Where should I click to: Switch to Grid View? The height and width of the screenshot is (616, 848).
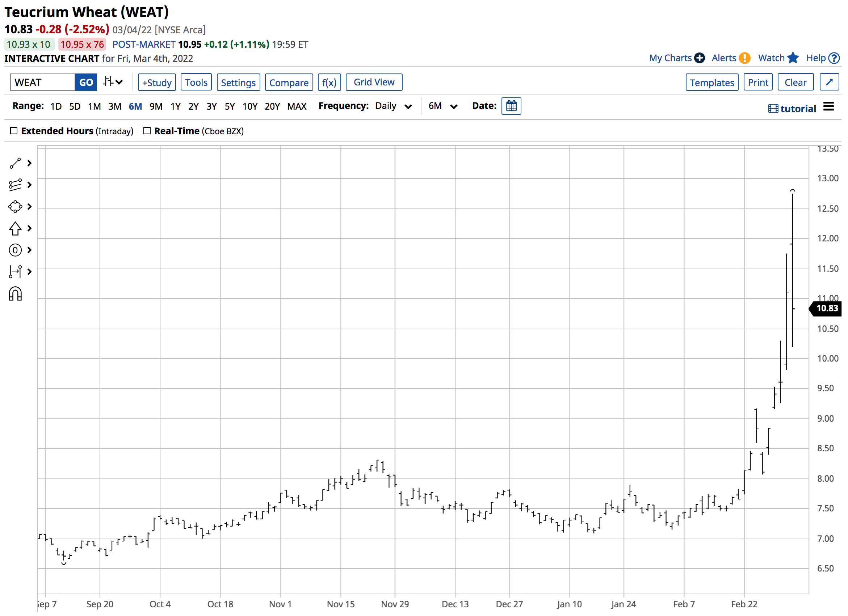click(x=374, y=82)
